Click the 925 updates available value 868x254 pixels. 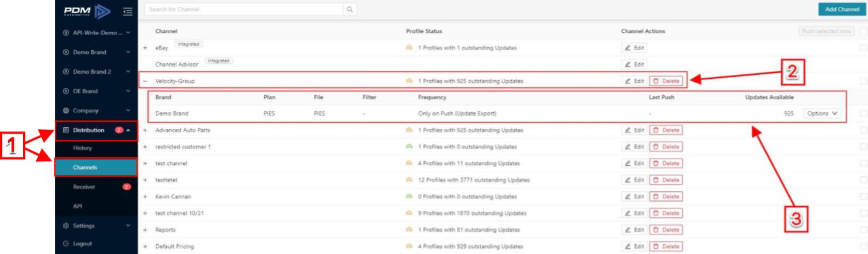789,113
